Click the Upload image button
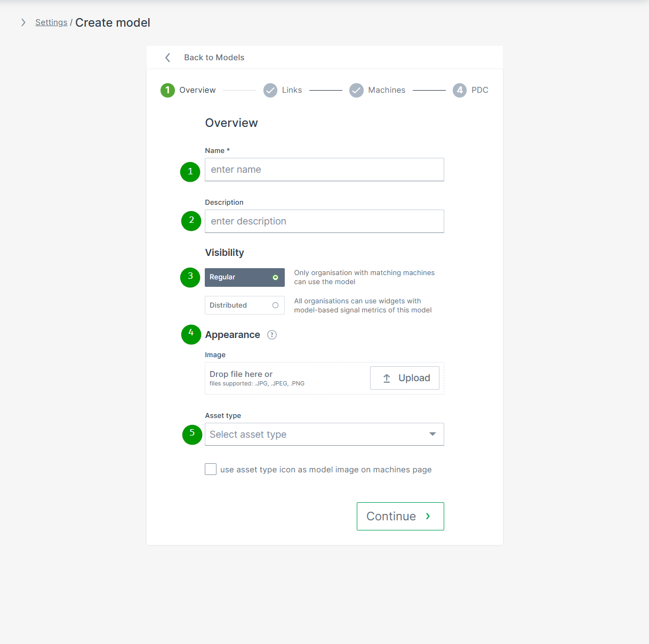649x644 pixels. [x=405, y=378]
